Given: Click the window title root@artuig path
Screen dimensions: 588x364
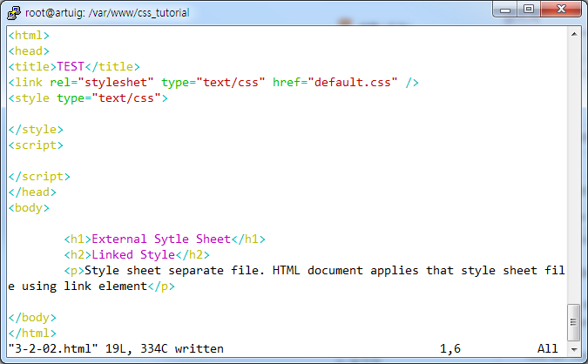Looking at the screenshot, I should coord(107,13).
